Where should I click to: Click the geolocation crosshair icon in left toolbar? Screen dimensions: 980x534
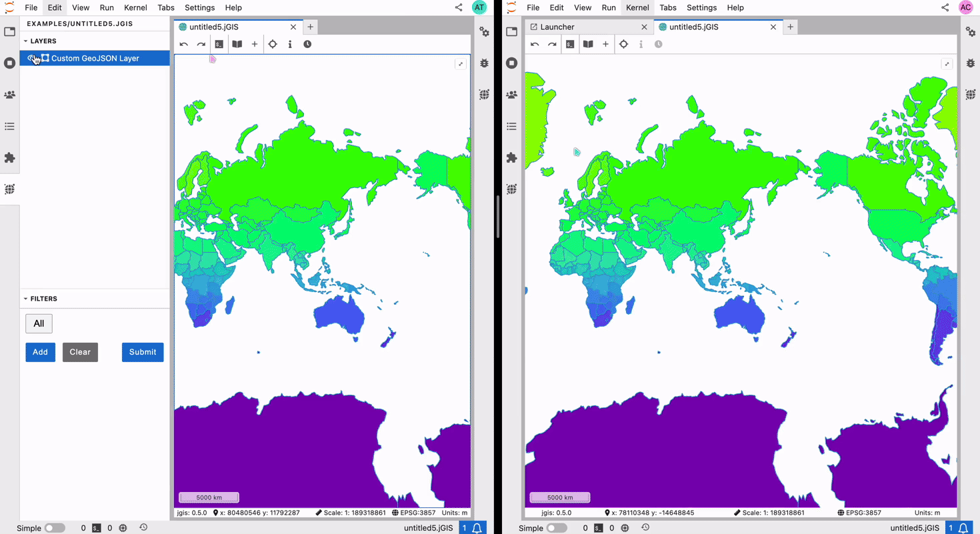pos(273,44)
